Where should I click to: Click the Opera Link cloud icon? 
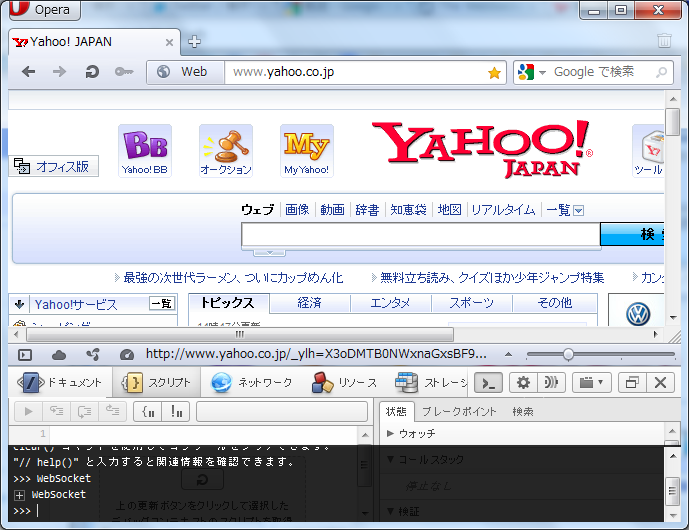click(x=59, y=355)
